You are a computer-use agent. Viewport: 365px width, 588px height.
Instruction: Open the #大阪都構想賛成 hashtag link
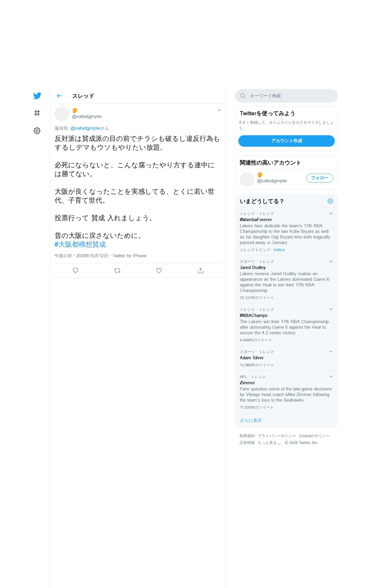coord(80,244)
